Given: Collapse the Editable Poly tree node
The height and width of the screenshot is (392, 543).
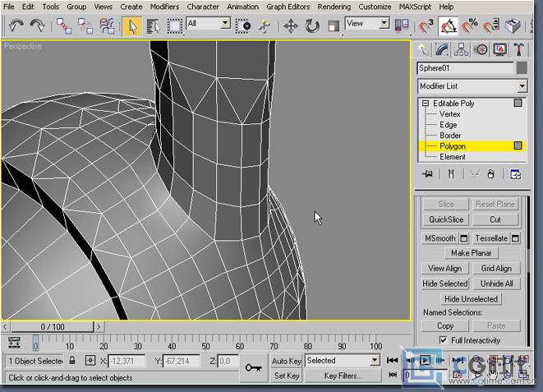Looking at the screenshot, I should 426,104.
